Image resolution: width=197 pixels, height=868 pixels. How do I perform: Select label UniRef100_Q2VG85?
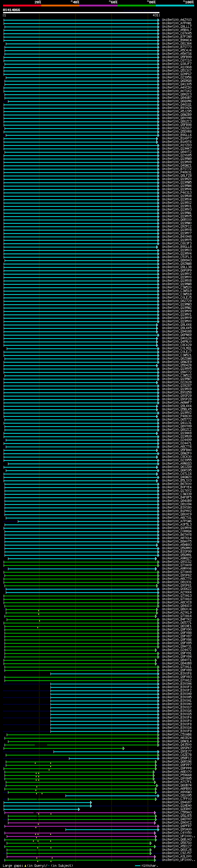coord(177,155)
